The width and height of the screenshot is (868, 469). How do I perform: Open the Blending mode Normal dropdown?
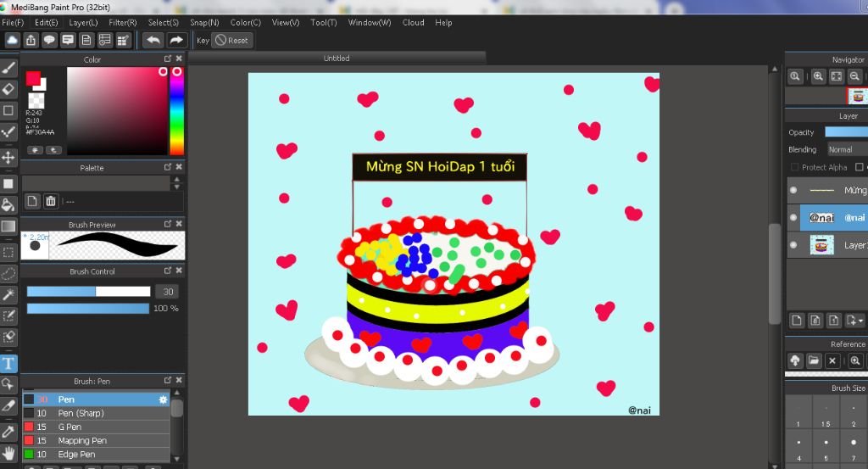[x=848, y=149]
